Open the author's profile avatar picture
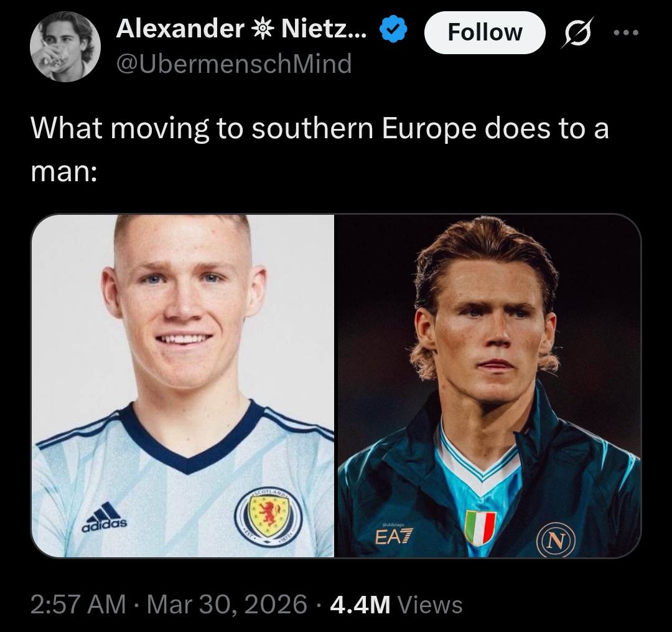Image resolution: width=672 pixels, height=632 pixels. (x=65, y=46)
